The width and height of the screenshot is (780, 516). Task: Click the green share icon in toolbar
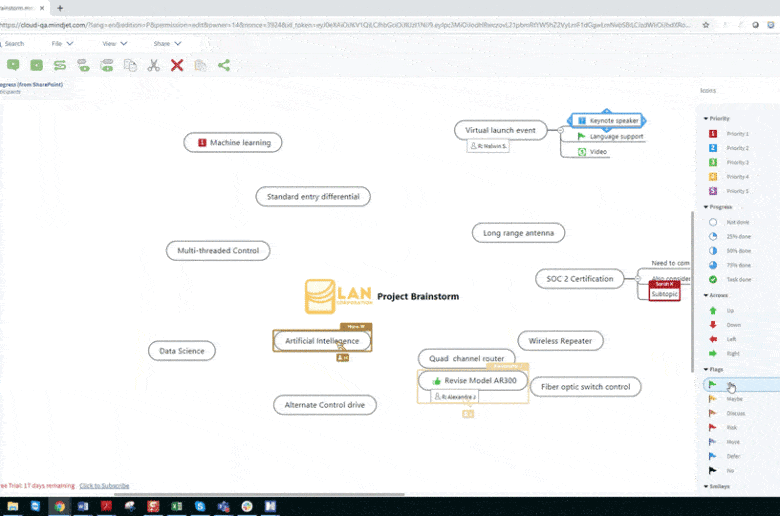[x=223, y=65]
